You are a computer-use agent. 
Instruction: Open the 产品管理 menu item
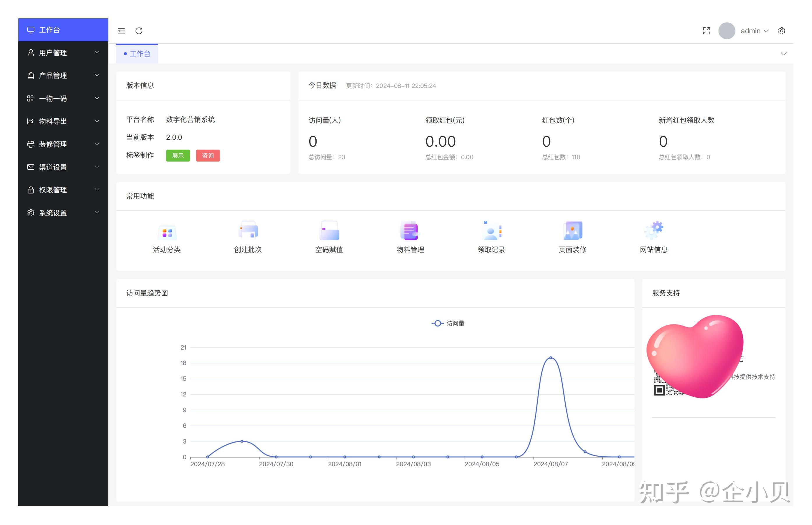(x=63, y=75)
